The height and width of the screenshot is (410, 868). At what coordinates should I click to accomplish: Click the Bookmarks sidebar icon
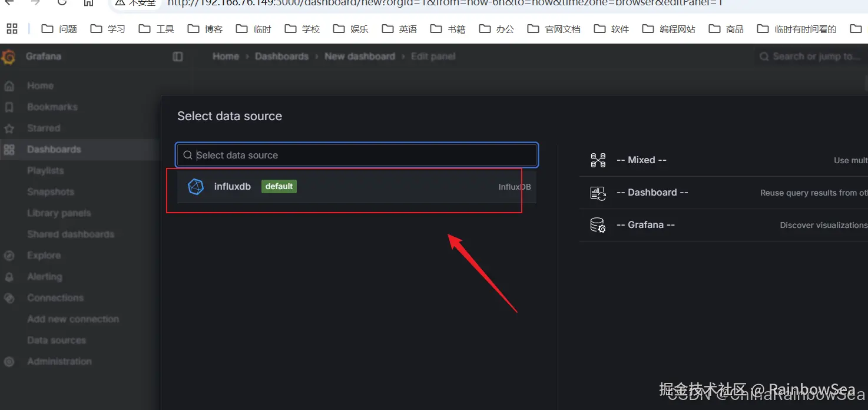[9, 107]
